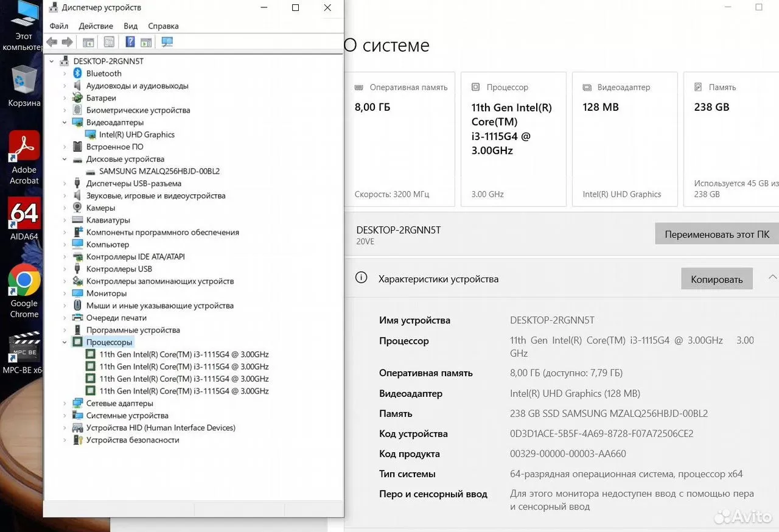Toggle the console tree toolbar icon
This screenshot has width=779, height=532.
click(88, 42)
